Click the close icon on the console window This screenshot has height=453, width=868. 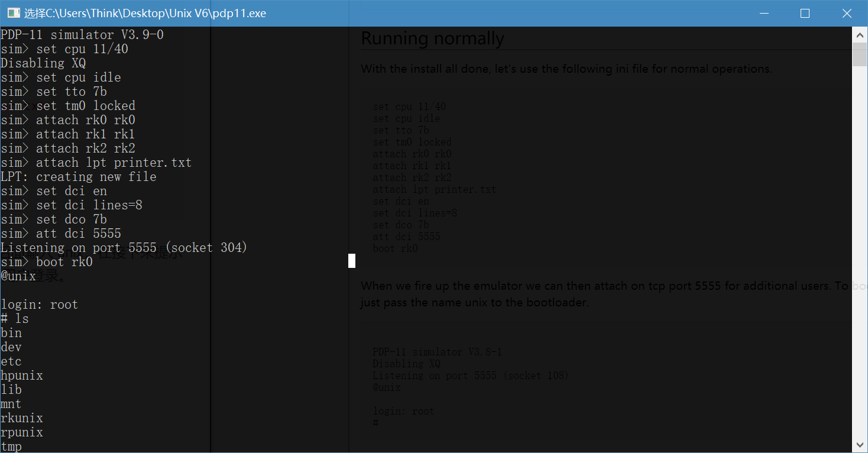[x=847, y=12]
